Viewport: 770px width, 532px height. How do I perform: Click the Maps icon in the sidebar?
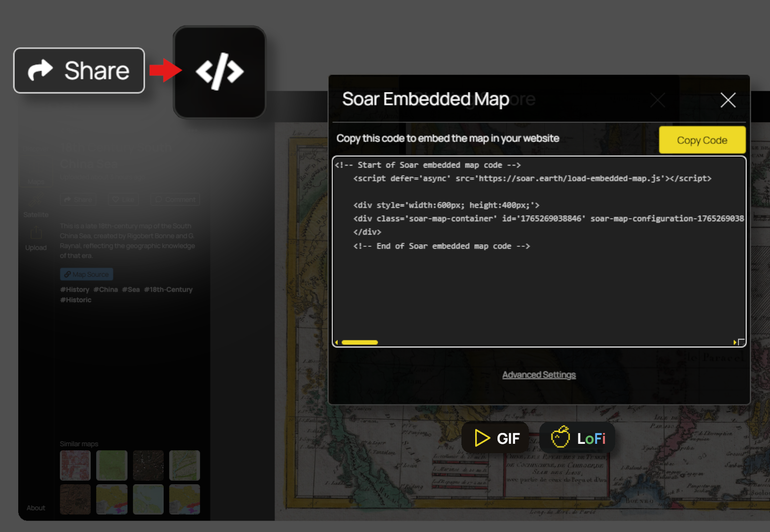(x=36, y=167)
